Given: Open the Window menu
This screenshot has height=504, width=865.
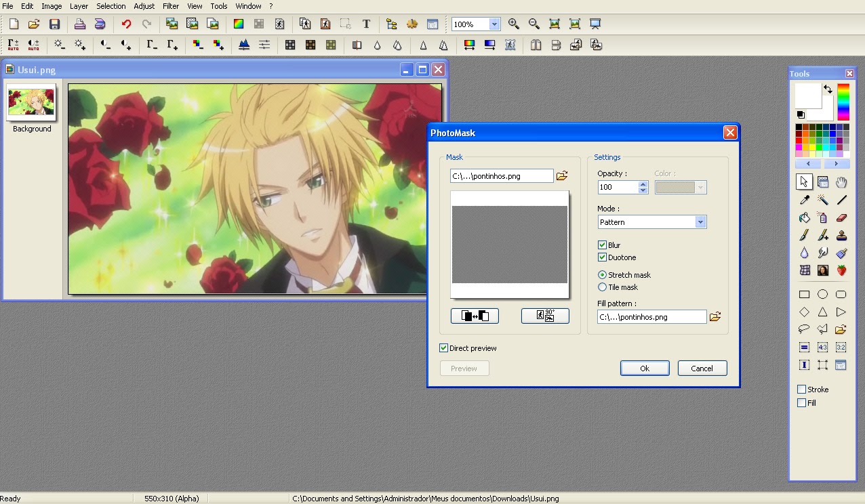Looking at the screenshot, I should [248, 6].
